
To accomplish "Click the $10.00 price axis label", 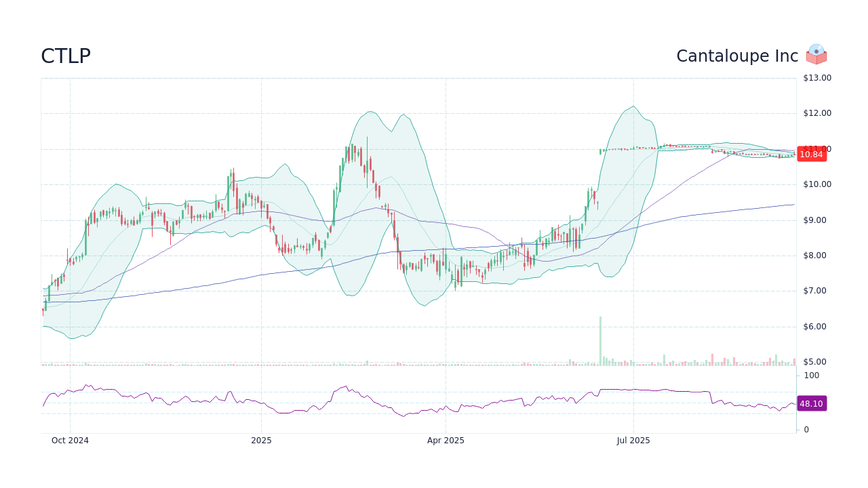I will pos(817,184).
